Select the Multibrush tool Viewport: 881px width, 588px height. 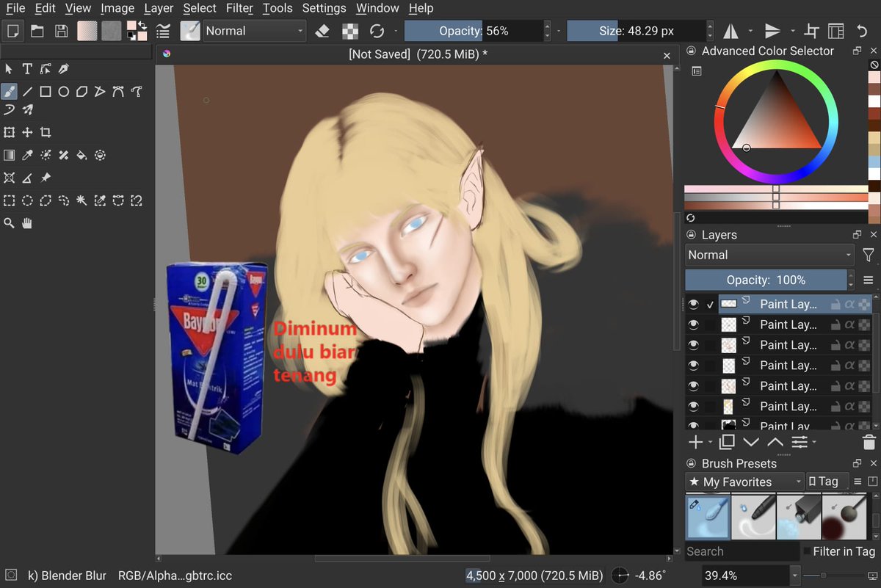(27, 110)
